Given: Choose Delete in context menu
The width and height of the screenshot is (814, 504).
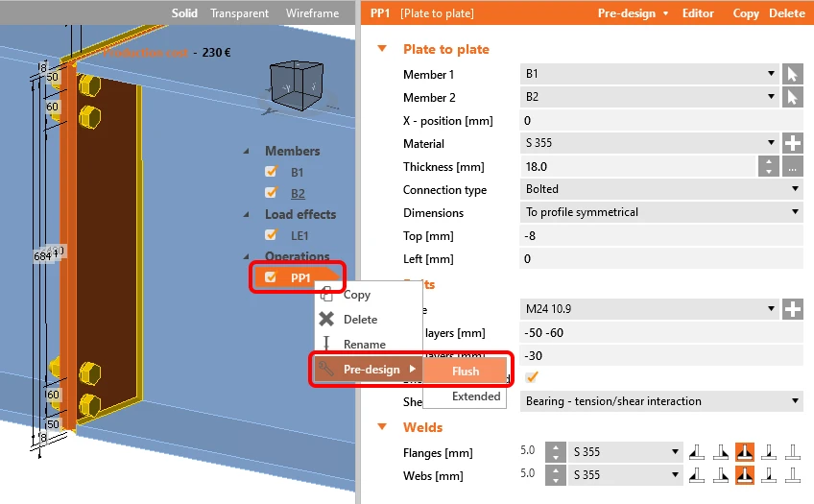Looking at the screenshot, I should (360, 320).
